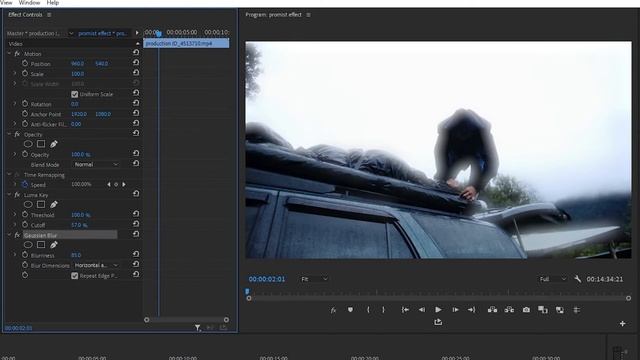This screenshot has width=640, height=360.
Task: Open the Fit zoom level dropdown
Action: (314, 279)
